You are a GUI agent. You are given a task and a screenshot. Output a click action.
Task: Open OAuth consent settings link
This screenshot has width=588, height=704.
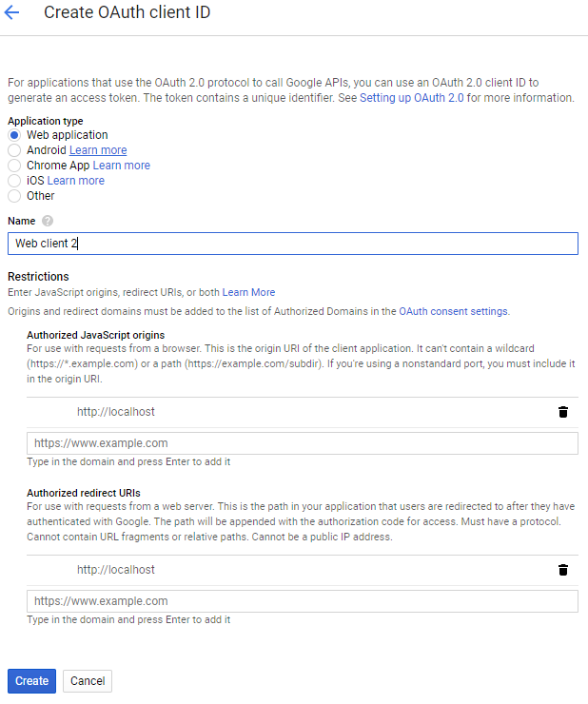pyautogui.click(x=454, y=311)
